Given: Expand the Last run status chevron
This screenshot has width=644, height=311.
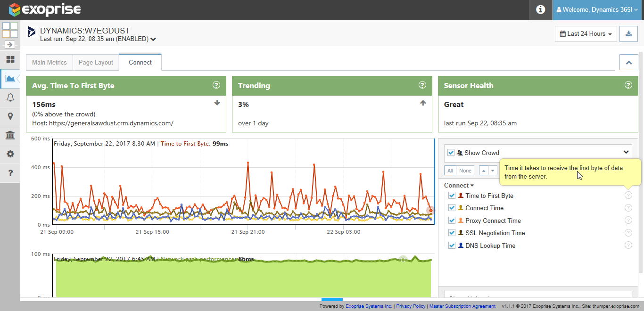Looking at the screenshot, I should [153, 39].
